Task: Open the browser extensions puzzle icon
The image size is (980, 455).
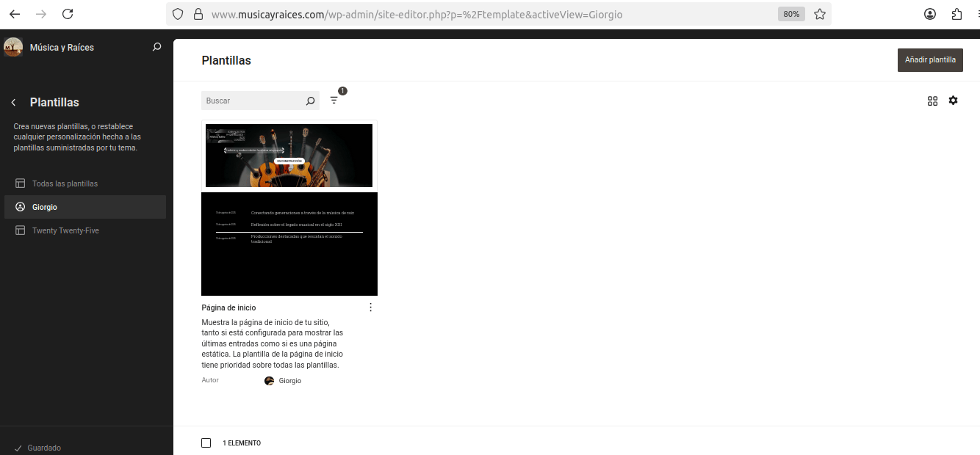Action: [956, 14]
